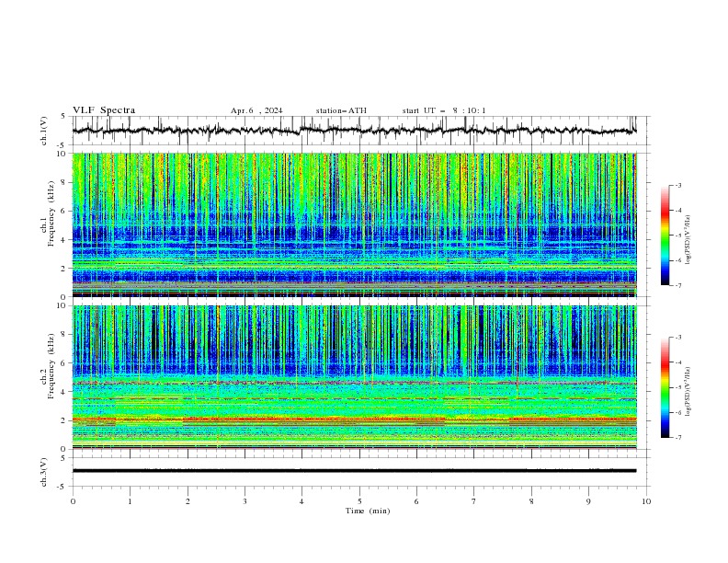
Task: Click time axis tick label "10"
Action: tap(646, 501)
